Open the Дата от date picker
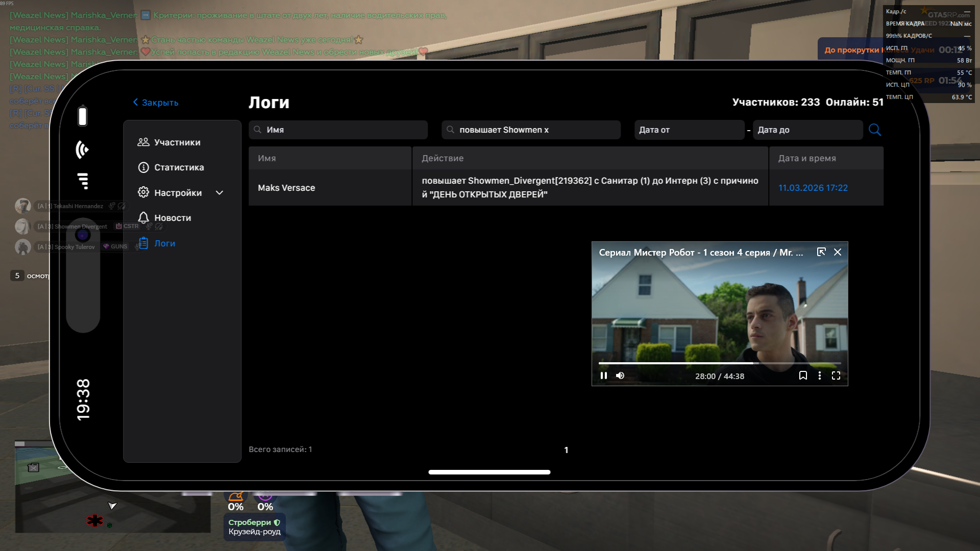This screenshot has height=551, width=980. (689, 130)
